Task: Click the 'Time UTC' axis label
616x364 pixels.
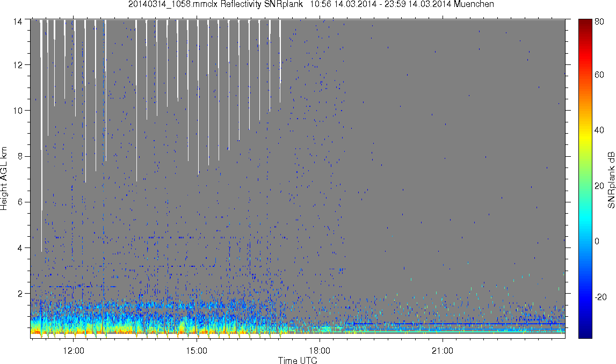Action: click(298, 360)
